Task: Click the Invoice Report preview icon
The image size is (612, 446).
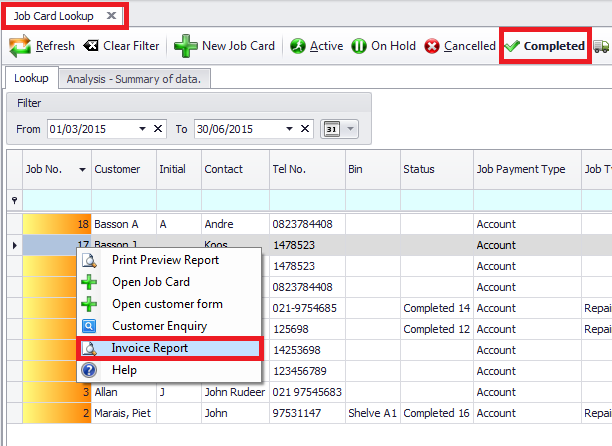Action: pyautogui.click(x=89, y=348)
